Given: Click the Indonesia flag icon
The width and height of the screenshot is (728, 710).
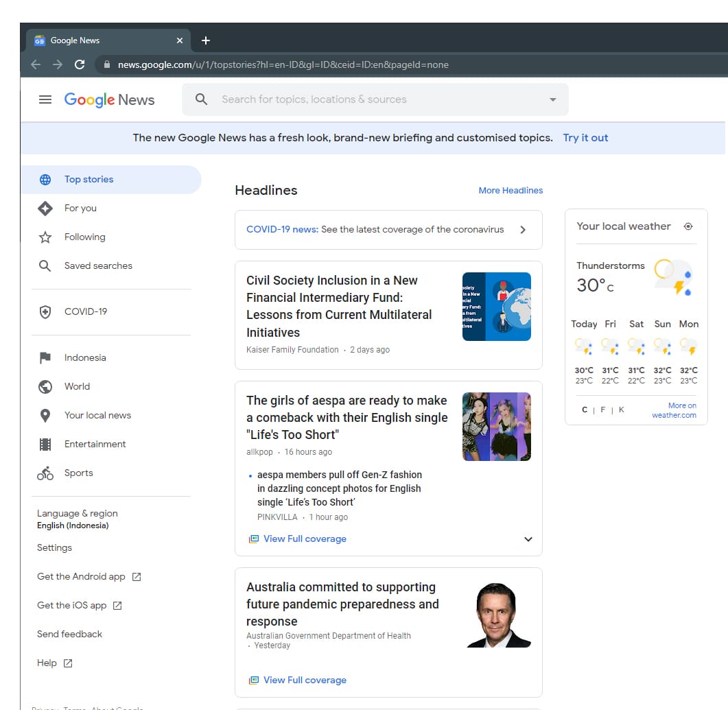Looking at the screenshot, I should [x=45, y=358].
